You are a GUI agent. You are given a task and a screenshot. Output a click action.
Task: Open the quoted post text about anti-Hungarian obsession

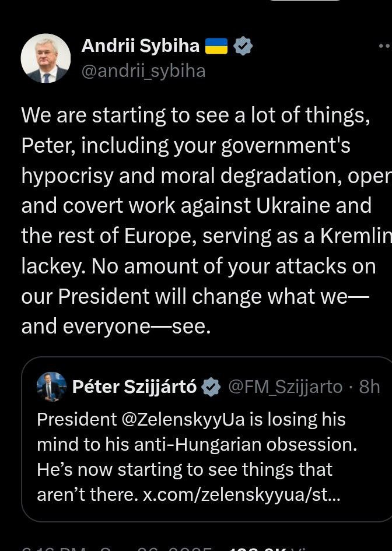pyautogui.click(x=197, y=457)
